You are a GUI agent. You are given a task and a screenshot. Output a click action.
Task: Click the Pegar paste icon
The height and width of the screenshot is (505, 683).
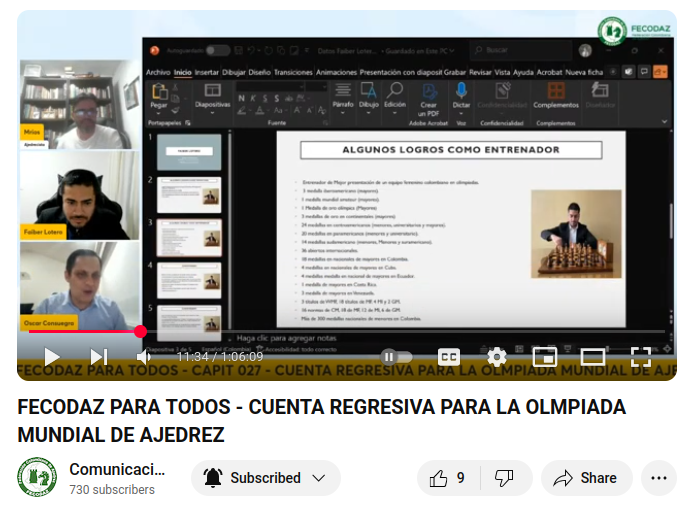[159, 92]
